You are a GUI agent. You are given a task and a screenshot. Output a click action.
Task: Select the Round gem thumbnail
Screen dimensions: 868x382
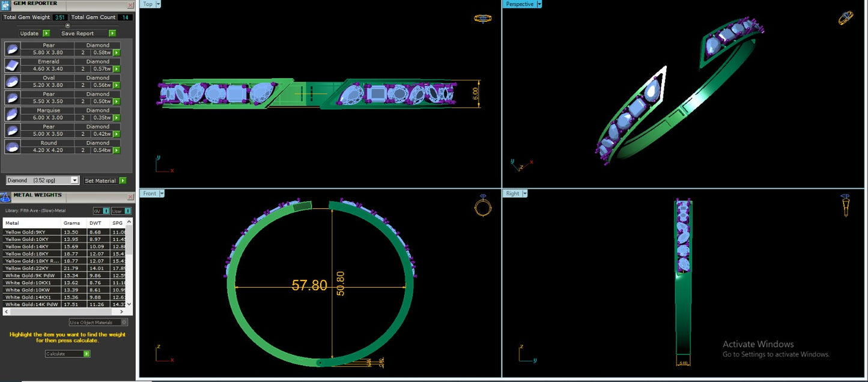click(x=12, y=146)
